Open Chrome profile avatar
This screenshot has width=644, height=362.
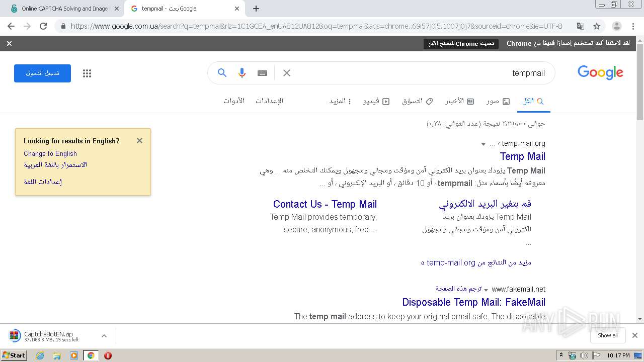[616, 26]
